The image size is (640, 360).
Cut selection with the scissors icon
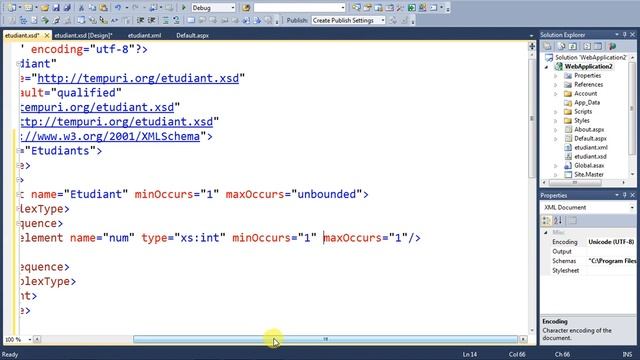(x=81, y=7)
